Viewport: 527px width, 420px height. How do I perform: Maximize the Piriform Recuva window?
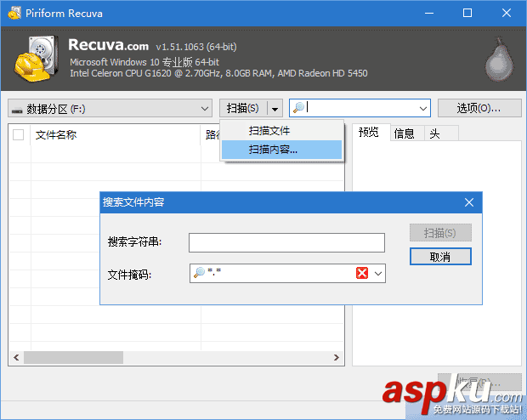point(467,13)
